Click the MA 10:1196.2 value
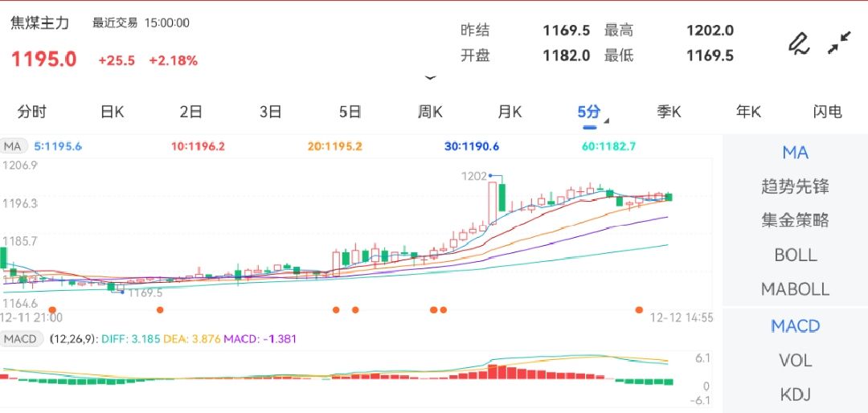 [x=199, y=146]
